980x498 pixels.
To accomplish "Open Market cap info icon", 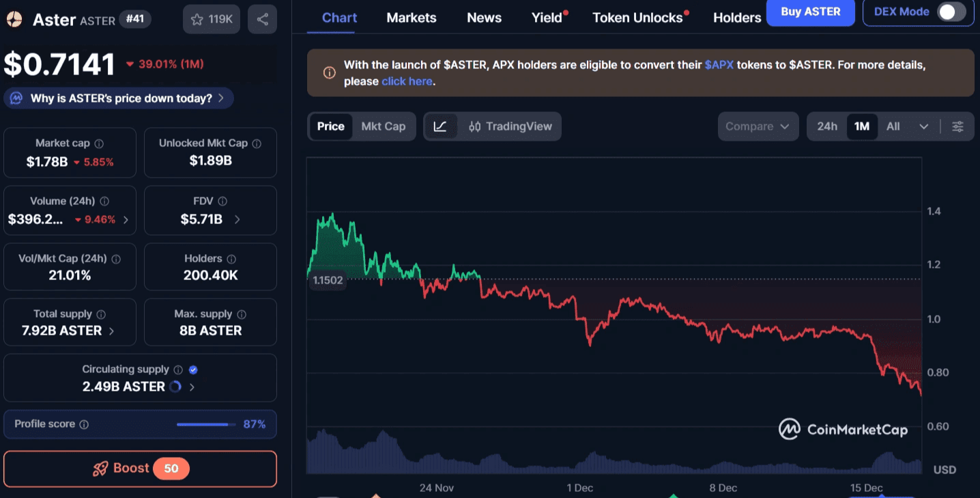I will tap(99, 143).
